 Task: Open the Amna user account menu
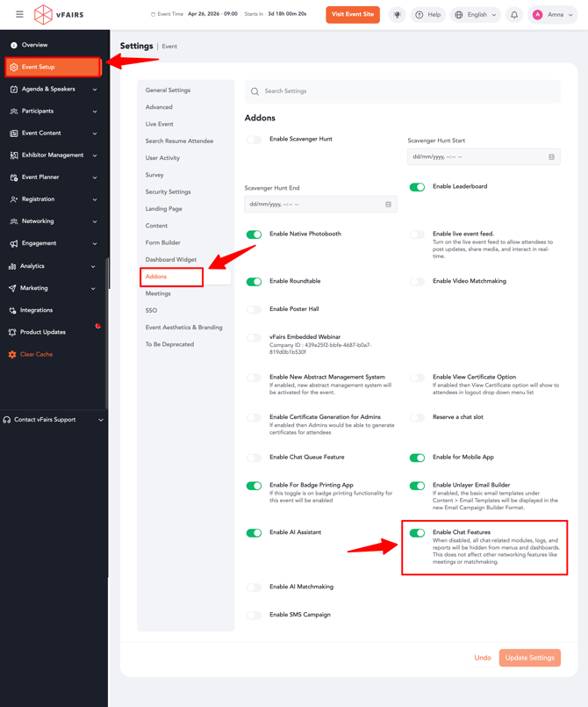point(554,15)
